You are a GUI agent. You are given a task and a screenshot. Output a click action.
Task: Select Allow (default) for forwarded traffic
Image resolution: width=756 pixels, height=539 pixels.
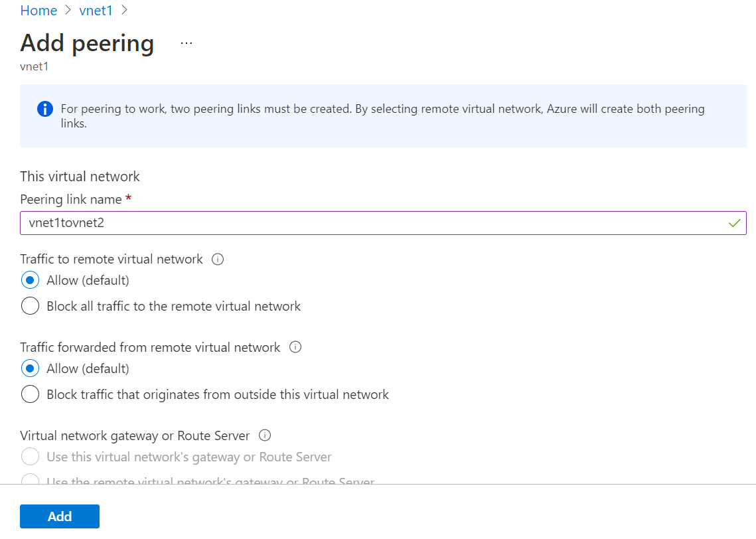coord(30,368)
